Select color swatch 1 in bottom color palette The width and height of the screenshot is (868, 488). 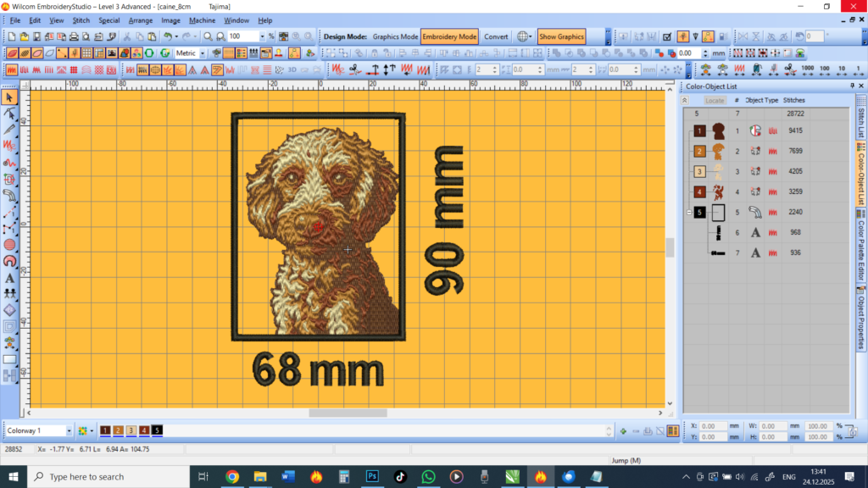[105, 430]
